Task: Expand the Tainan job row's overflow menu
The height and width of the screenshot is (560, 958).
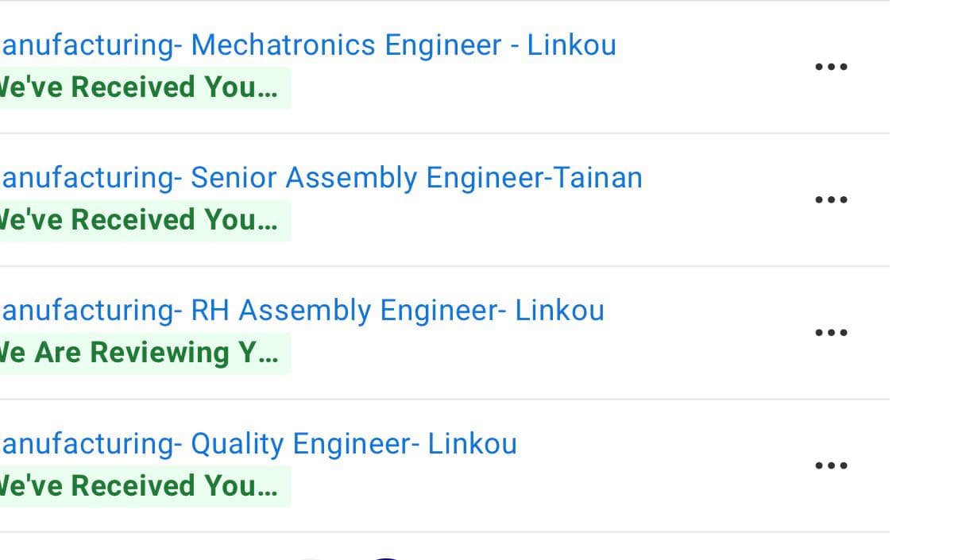Action: [832, 199]
